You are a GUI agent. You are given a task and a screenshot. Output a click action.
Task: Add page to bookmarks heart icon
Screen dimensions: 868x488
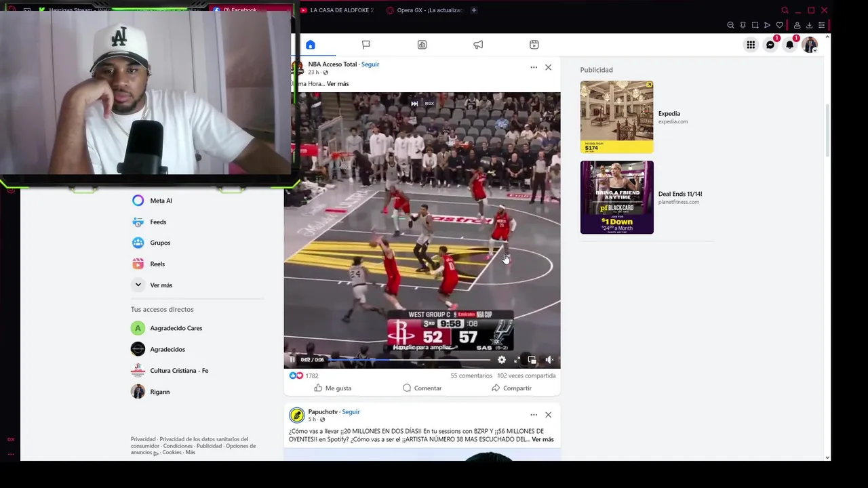(x=779, y=25)
